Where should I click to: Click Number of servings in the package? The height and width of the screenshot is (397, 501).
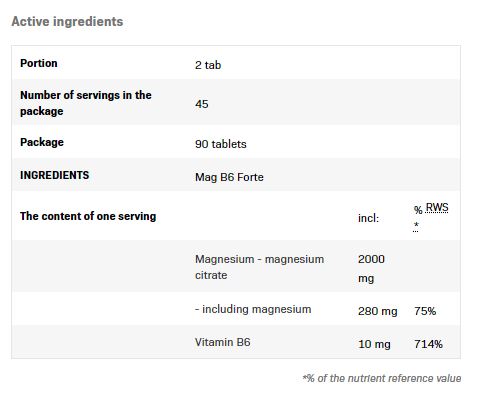(x=86, y=103)
